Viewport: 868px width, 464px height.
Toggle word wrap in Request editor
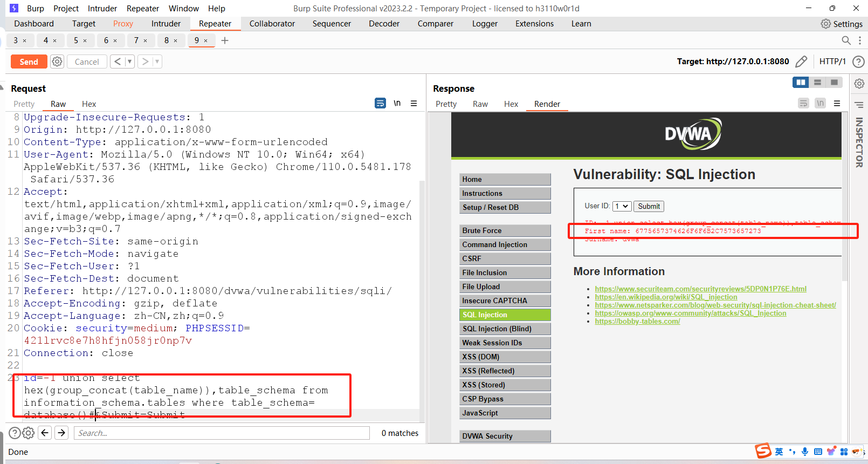click(x=380, y=103)
